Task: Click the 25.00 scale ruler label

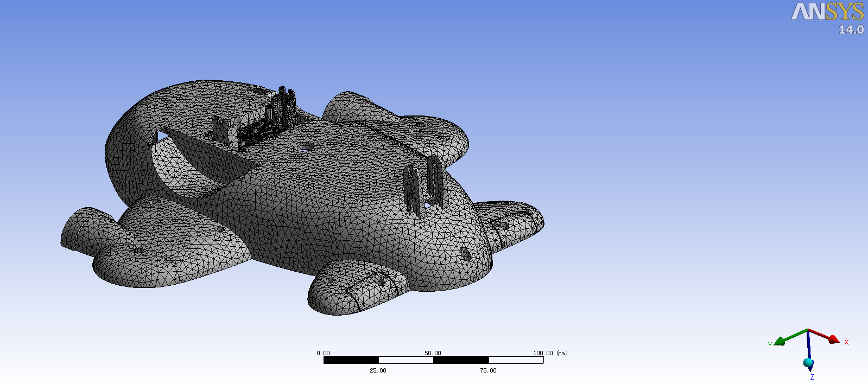Action: 378,370
